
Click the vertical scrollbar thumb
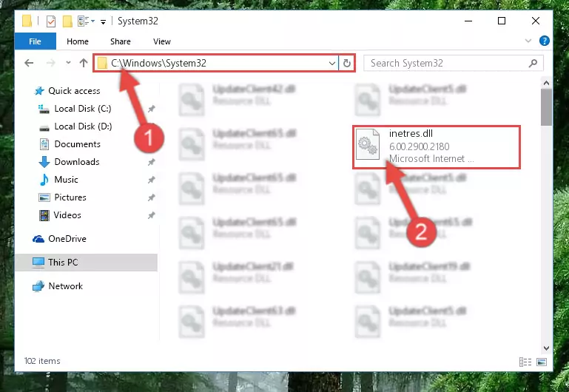point(546,108)
